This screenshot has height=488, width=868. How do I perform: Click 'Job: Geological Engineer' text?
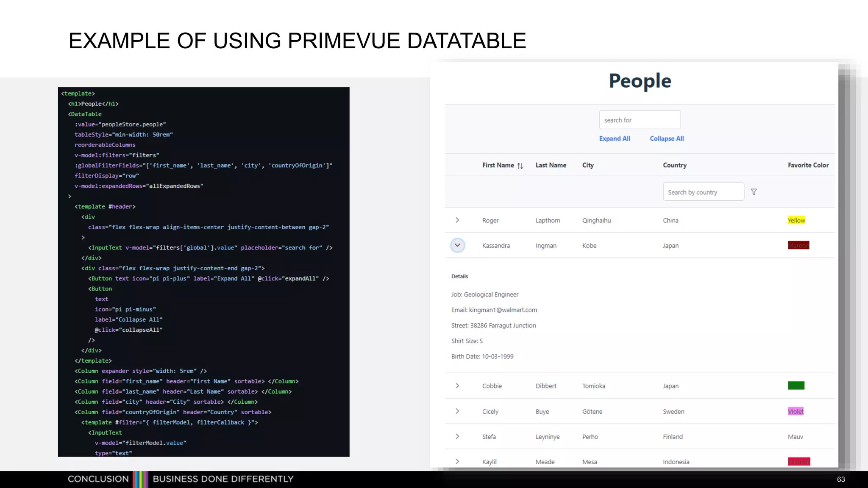[x=484, y=294]
